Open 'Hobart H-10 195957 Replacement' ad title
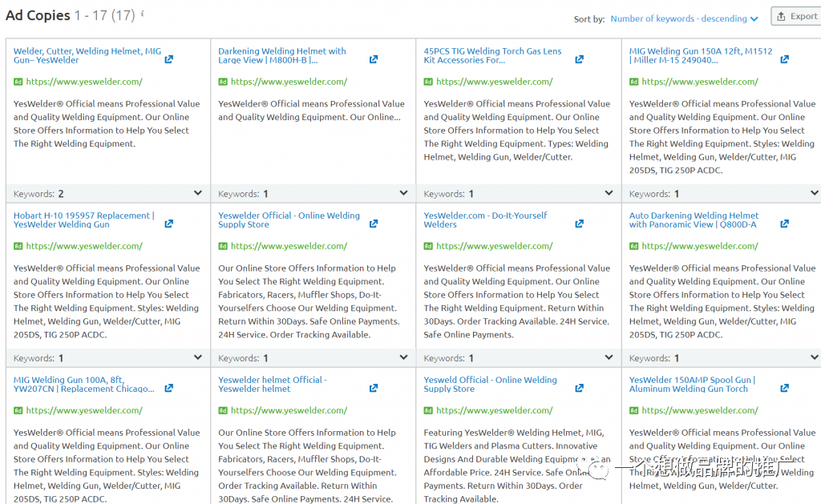 (83, 220)
